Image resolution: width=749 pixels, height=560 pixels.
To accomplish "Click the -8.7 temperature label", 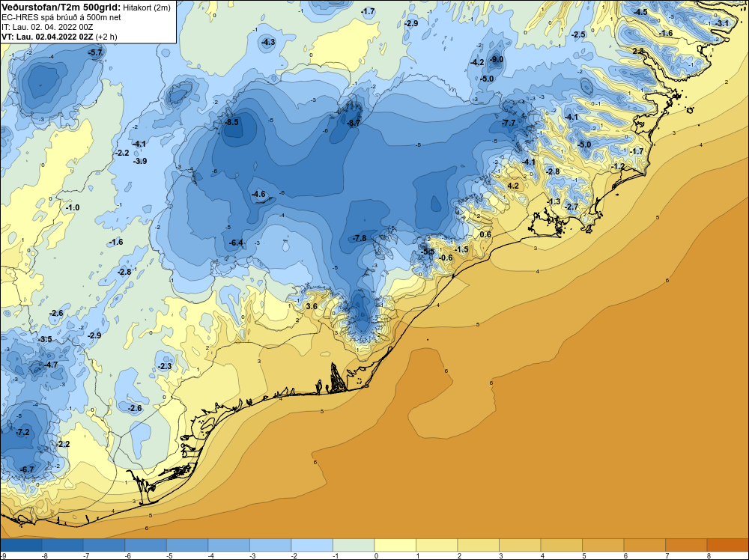I will [x=353, y=123].
